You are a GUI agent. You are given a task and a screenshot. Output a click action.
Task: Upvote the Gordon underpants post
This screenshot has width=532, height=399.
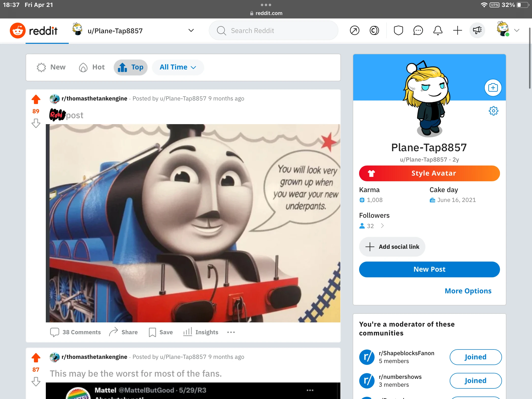pyautogui.click(x=36, y=99)
